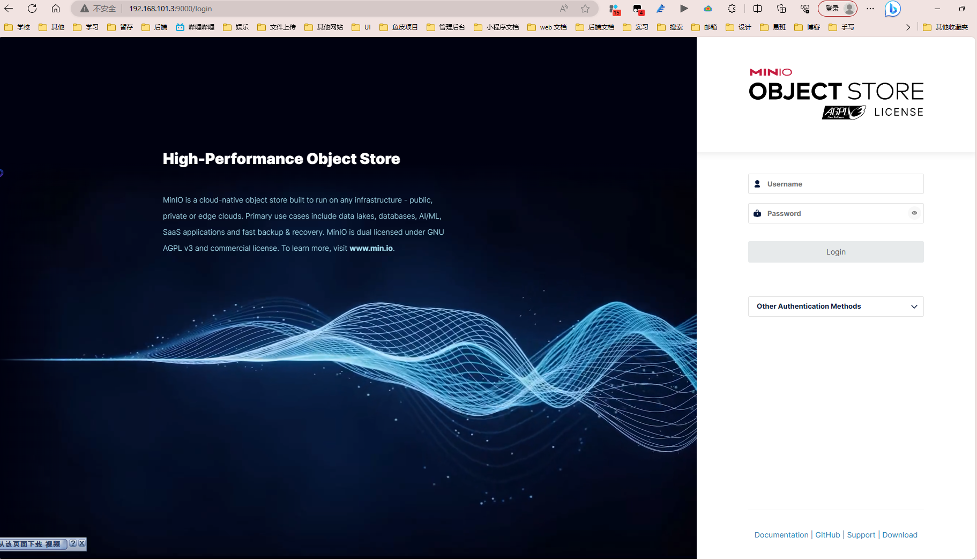Toggle password visibility eye icon
The image size is (977, 560).
click(x=914, y=213)
